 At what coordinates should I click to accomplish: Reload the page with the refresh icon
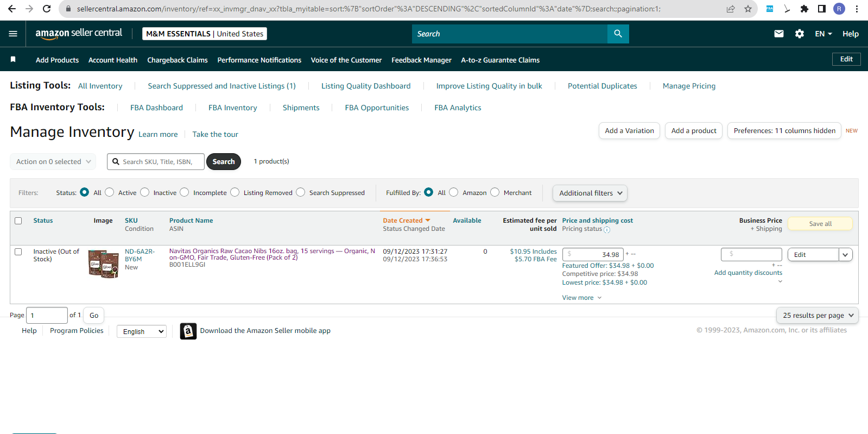47,9
